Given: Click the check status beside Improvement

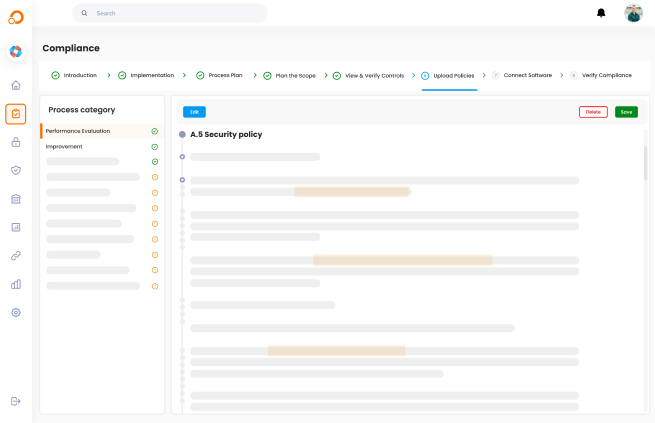Looking at the screenshot, I should (x=155, y=147).
